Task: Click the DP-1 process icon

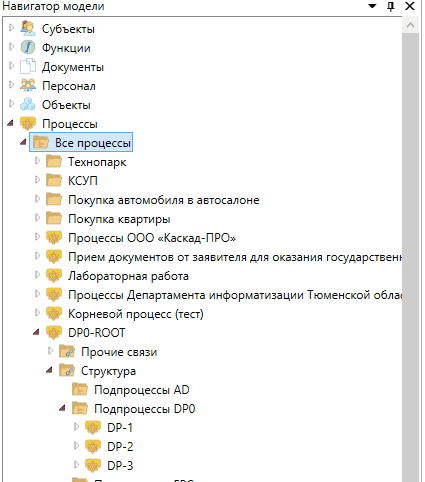Action: pos(93,428)
